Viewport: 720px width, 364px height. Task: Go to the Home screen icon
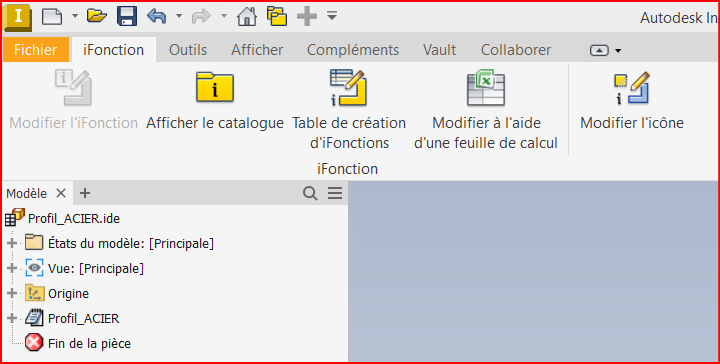(x=247, y=17)
